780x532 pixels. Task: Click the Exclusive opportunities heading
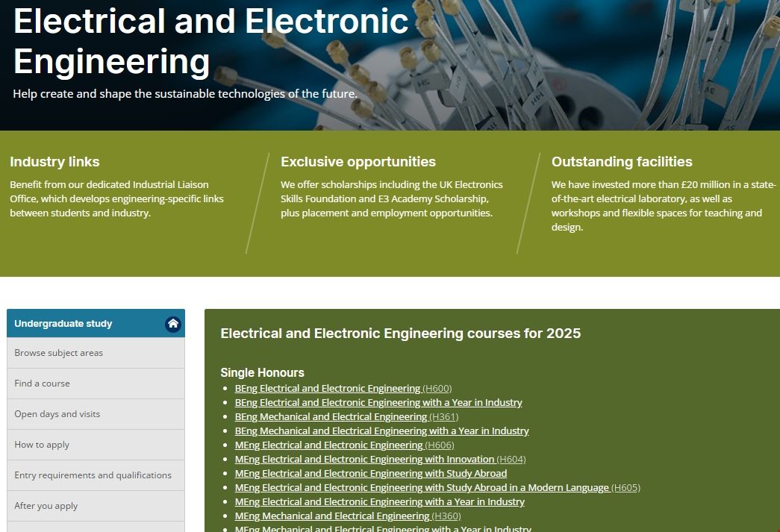pos(358,161)
